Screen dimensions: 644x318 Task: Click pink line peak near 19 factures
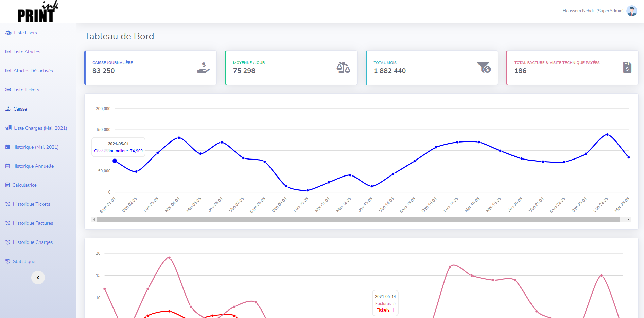pos(169,258)
